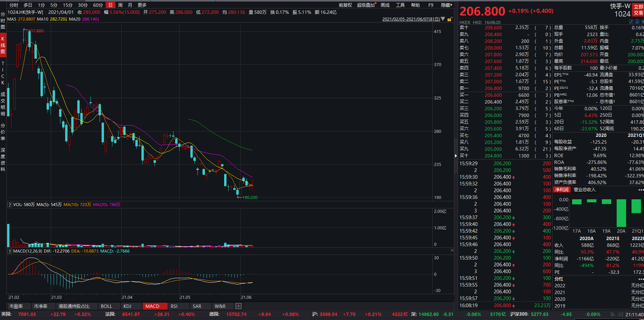644x320 pixels.
Task: Select the 30分 period
Action: [x=83, y=5]
